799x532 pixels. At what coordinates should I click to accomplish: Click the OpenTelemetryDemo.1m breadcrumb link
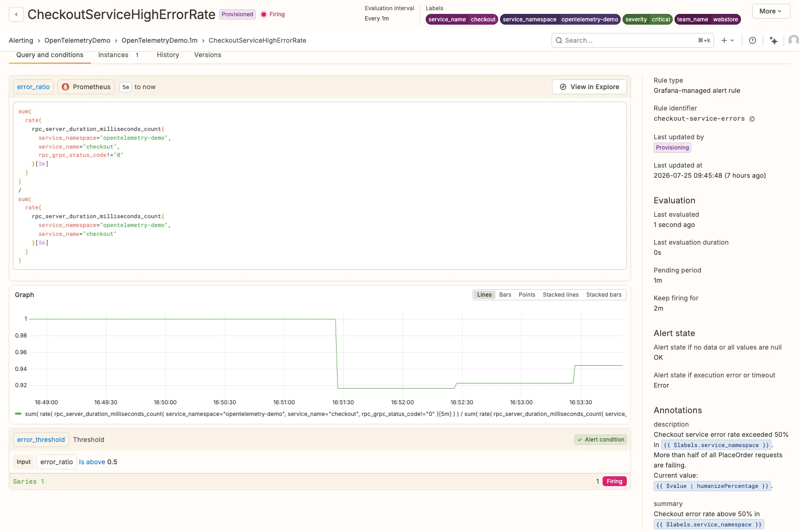160,40
